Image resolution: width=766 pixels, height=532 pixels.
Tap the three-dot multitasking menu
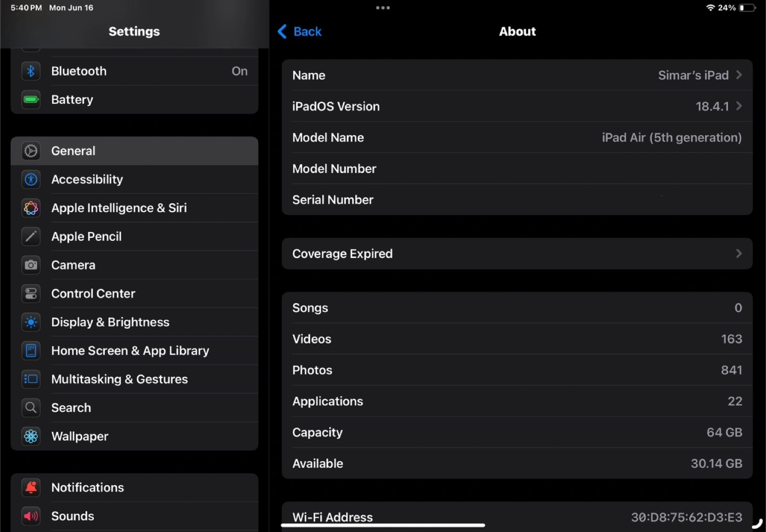383,7
